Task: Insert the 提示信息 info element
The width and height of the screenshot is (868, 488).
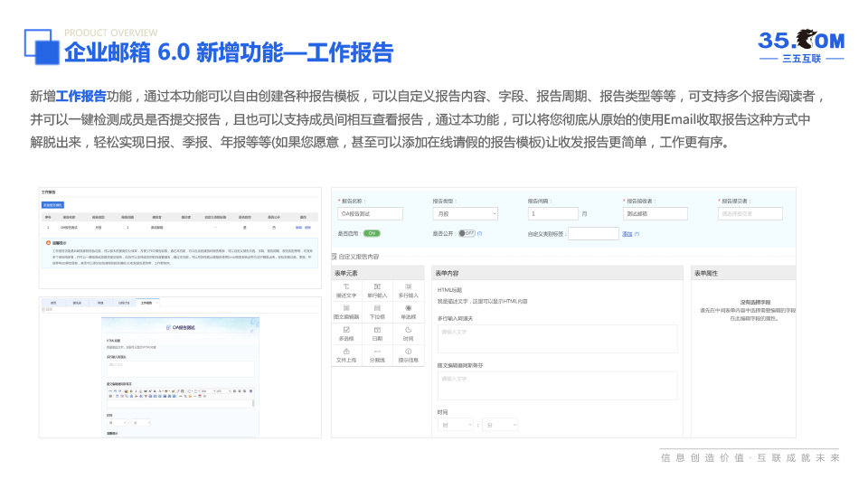Action: coord(408,355)
